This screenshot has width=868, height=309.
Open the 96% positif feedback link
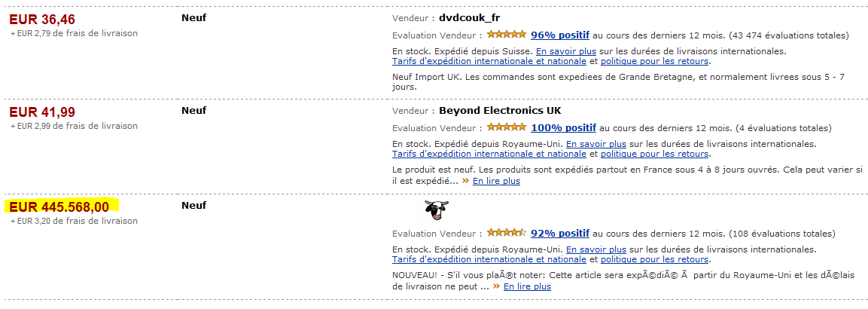(559, 35)
